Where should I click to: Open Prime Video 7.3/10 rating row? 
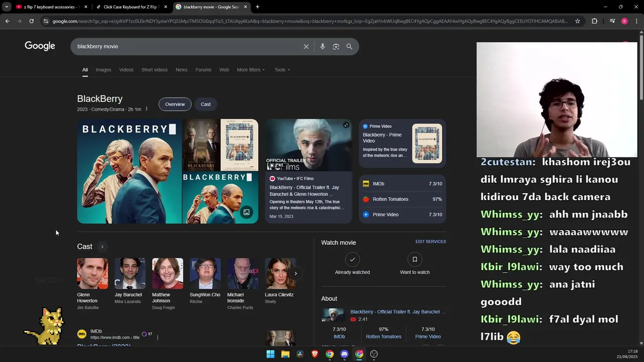coord(403,215)
